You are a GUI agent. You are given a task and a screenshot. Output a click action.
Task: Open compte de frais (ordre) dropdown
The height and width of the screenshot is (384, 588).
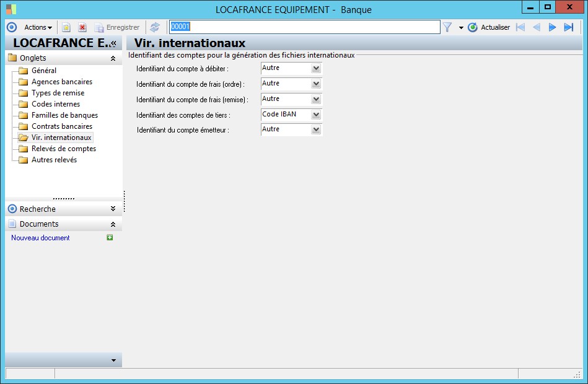pos(316,84)
